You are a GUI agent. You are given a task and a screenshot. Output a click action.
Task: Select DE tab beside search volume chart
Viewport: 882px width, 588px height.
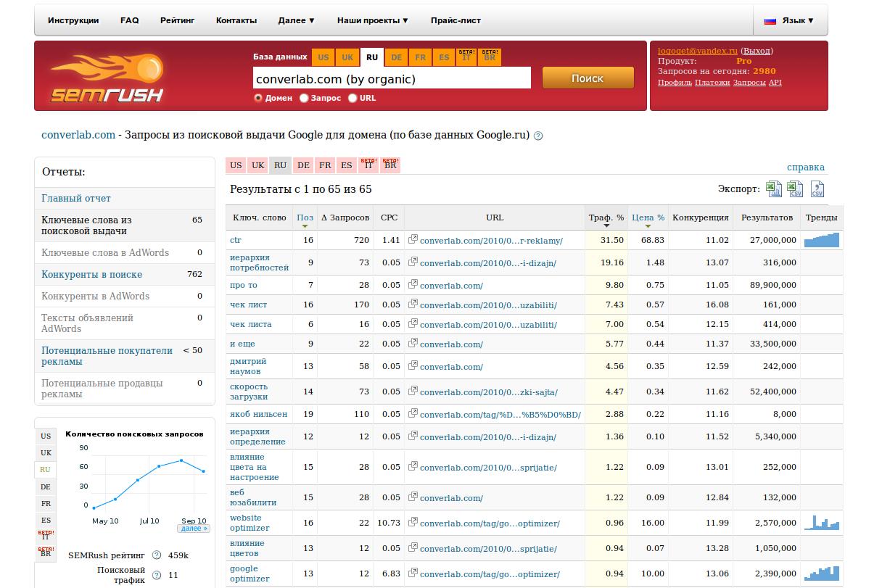[46, 486]
